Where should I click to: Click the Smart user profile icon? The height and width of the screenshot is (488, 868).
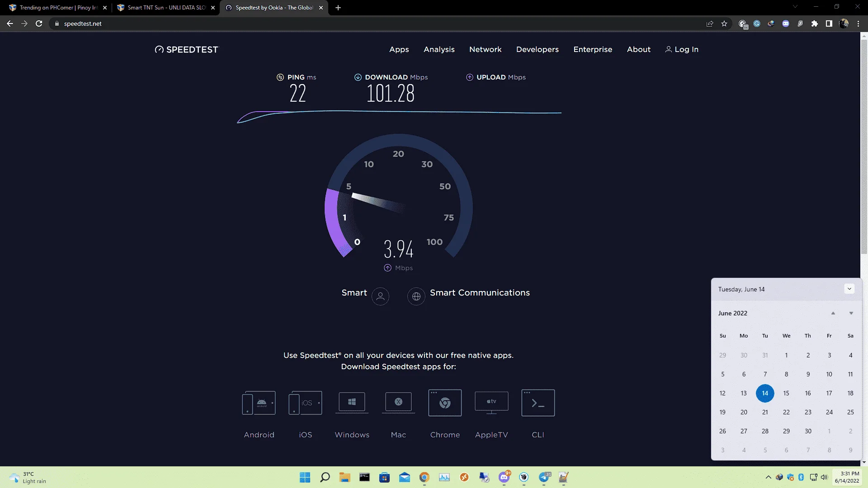[380, 296]
